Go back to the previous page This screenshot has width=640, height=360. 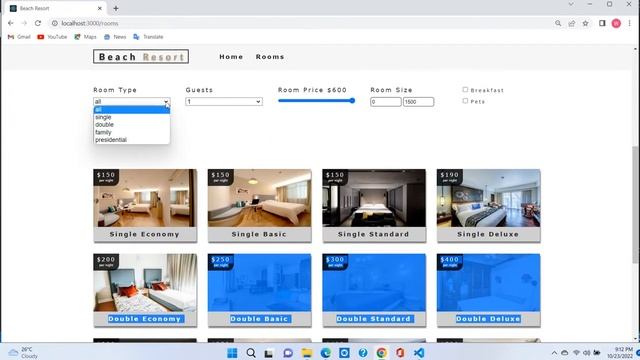tap(11, 23)
